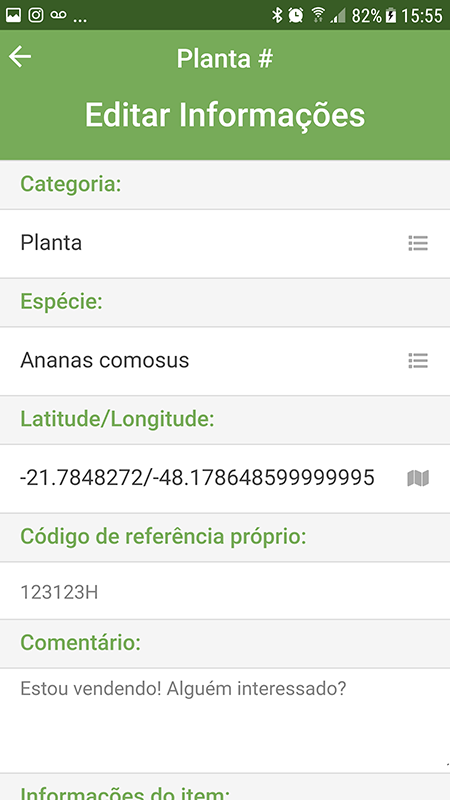Edit the Estou vendendo comment field
The width and height of the screenshot is (450, 800).
(225, 720)
